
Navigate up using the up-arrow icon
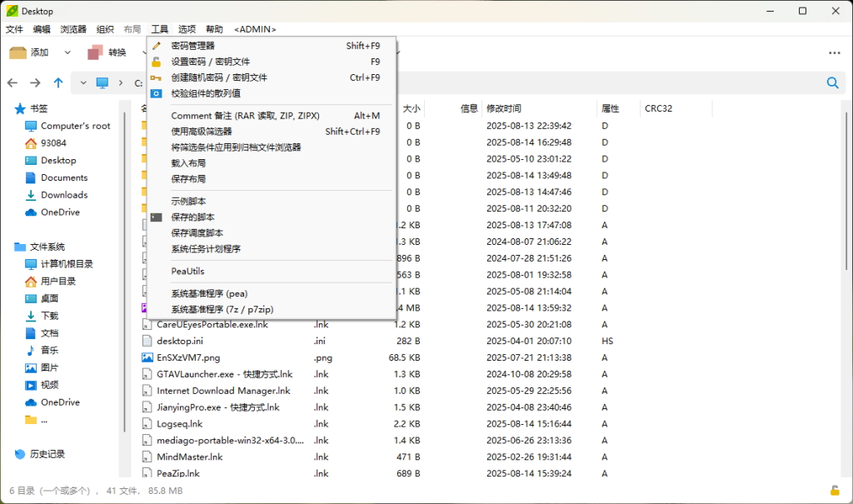point(57,82)
